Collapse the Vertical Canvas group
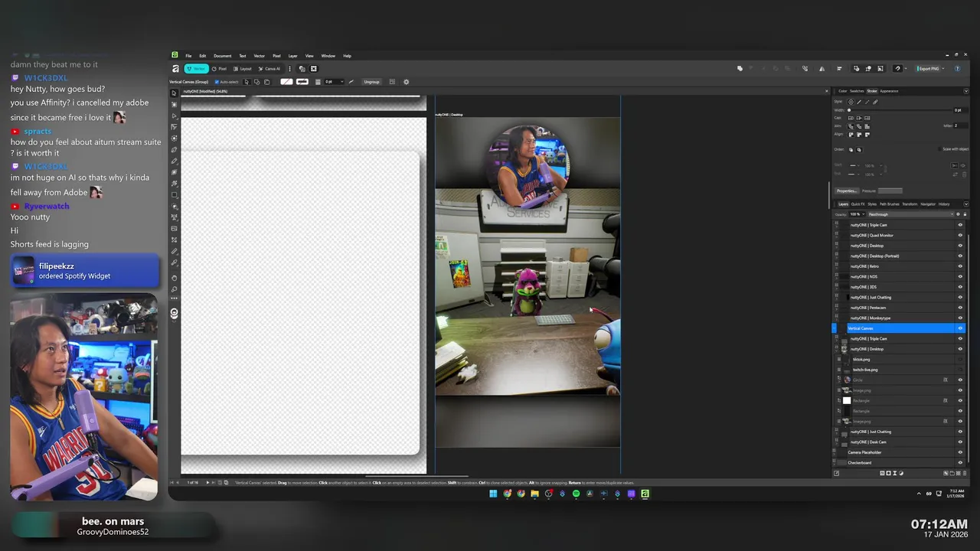The height and width of the screenshot is (551, 980). [x=835, y=330]
